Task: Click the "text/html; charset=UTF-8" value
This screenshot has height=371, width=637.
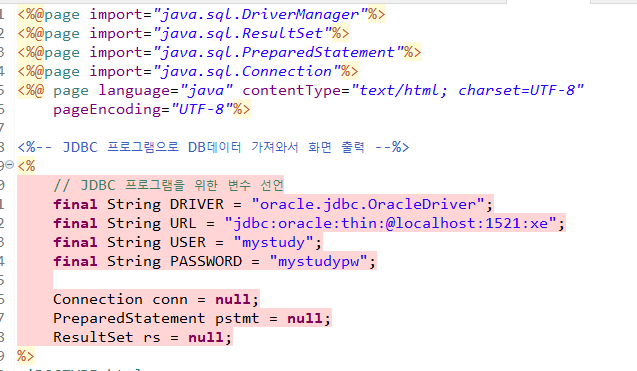Action: click(467, 90)
